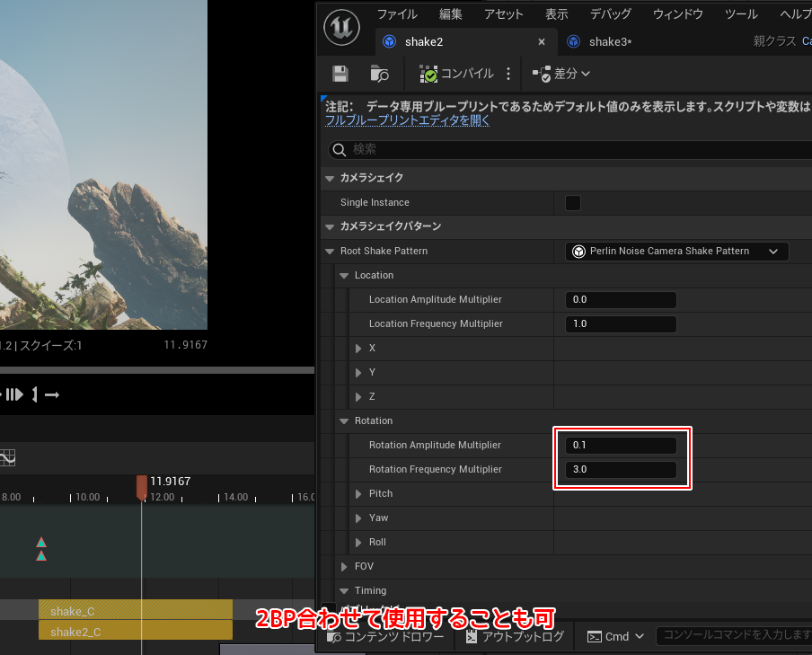Select the shake2_C section in the timeline

(x=135, y=632)
